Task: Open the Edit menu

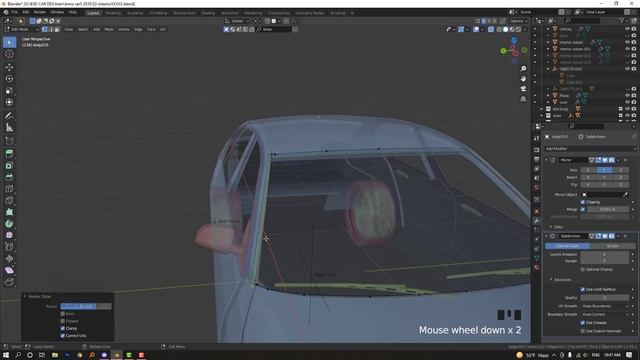Action: [x=26, y=12]
